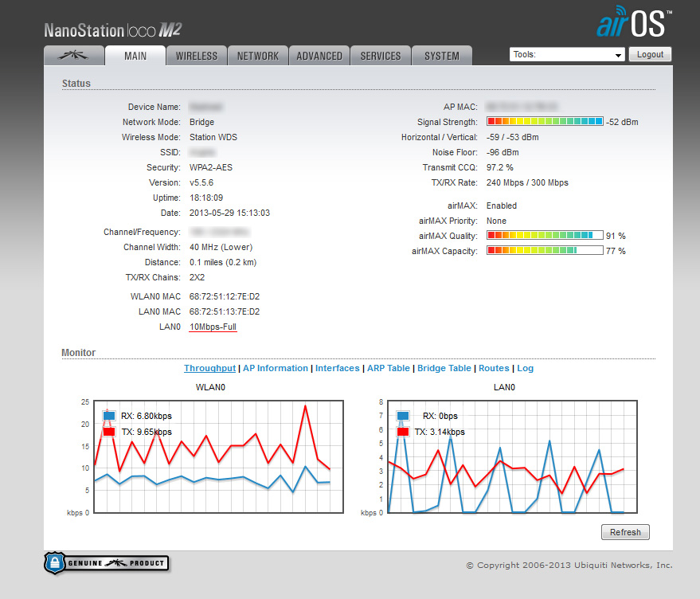
Task: Open the SERVICES tab
Action: click(x=381, y=56)
